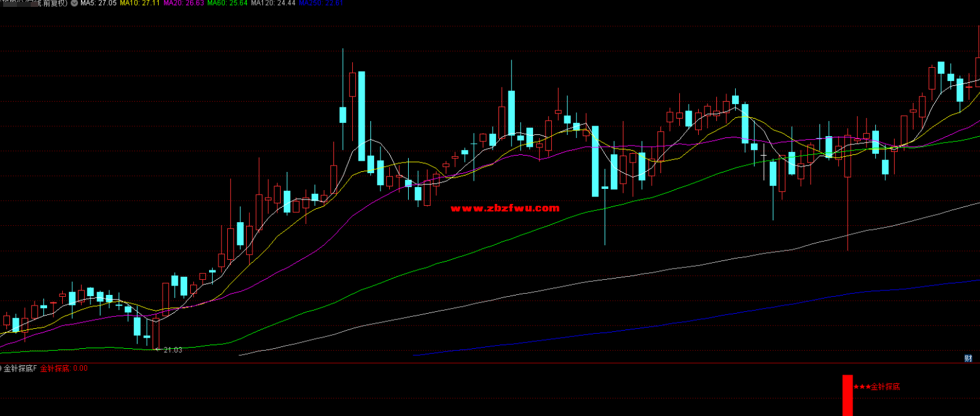Open the round dropdown beside the chart title
Image resolution: width=980 pixels, height=416 pixels.
75,3
